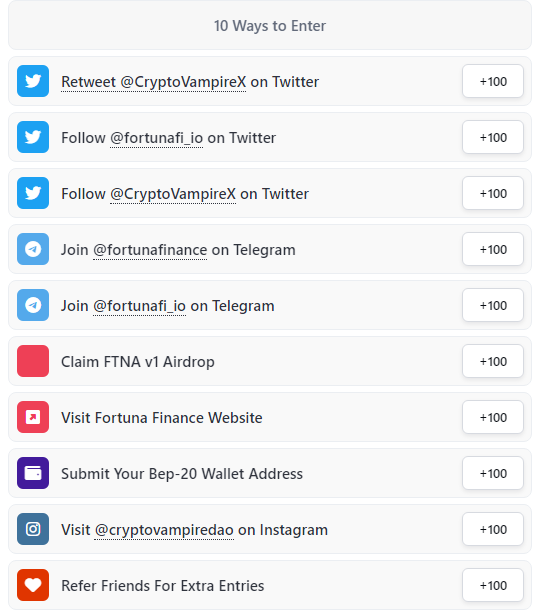Open the @cryptovampiredao Instagram handle link
The height and width of the screenshot is (616, 540).
point(164,530)
